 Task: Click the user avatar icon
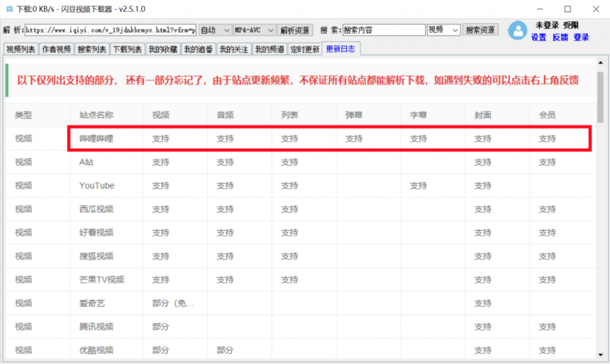click(518, 30)
